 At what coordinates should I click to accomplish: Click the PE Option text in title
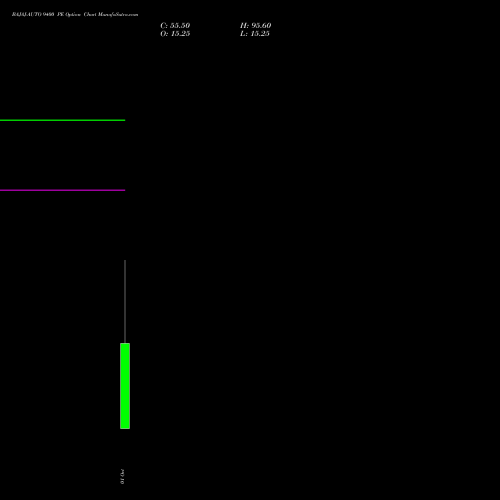69,14
